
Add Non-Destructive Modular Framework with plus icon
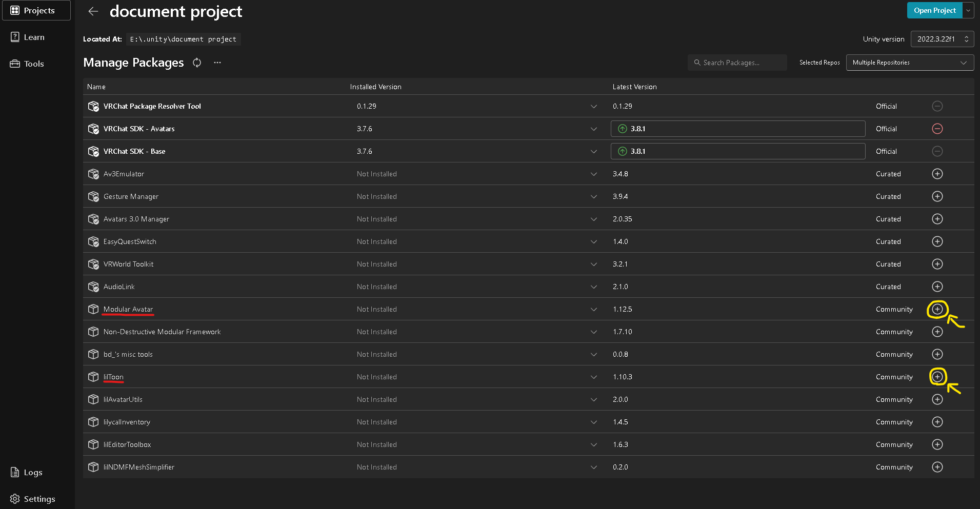(937, 332)
